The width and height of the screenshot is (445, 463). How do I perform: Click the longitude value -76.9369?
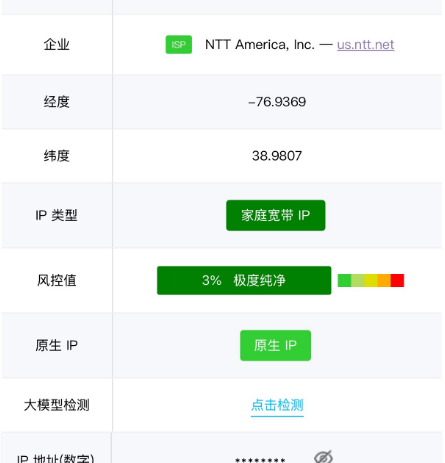tap(277, 102)
